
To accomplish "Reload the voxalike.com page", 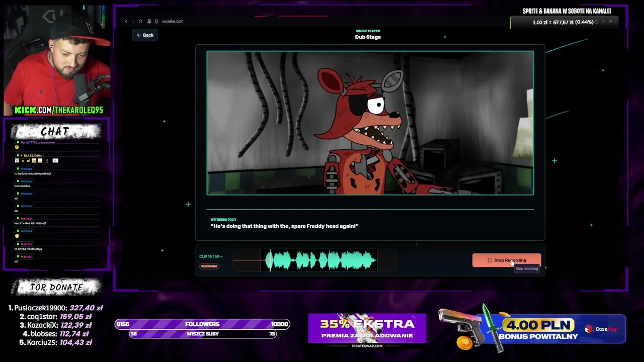I will [140, 21].
